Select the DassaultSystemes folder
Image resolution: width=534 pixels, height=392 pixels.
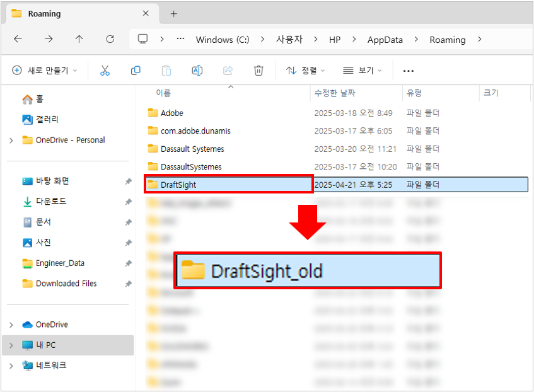click(x=185, y=167)
